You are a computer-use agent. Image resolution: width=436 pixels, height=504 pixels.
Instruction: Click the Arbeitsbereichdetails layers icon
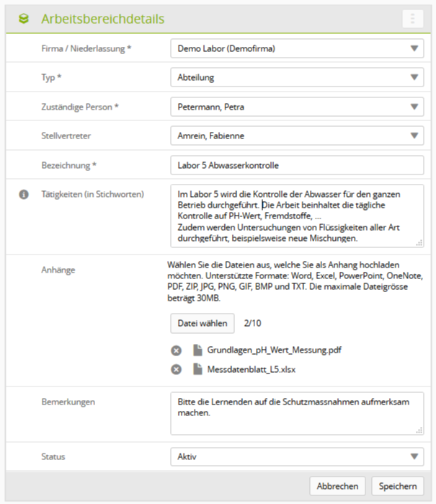(x=24, y=19)
